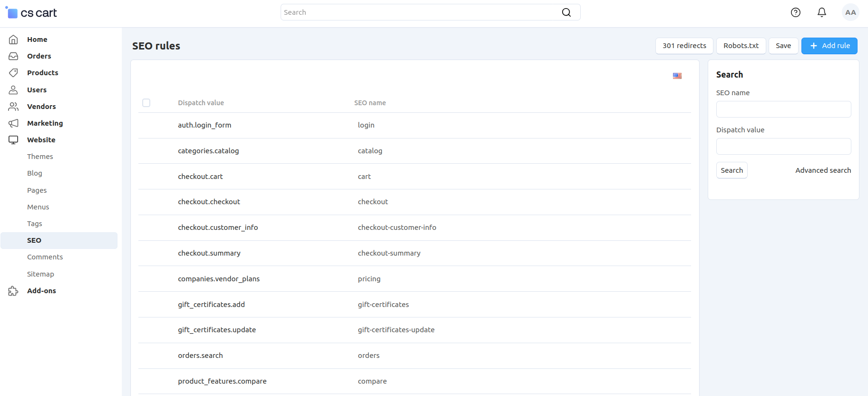This screenshot has width=868, height=396.
Task: Open Comments in the Website submenu
Action: 45,257
